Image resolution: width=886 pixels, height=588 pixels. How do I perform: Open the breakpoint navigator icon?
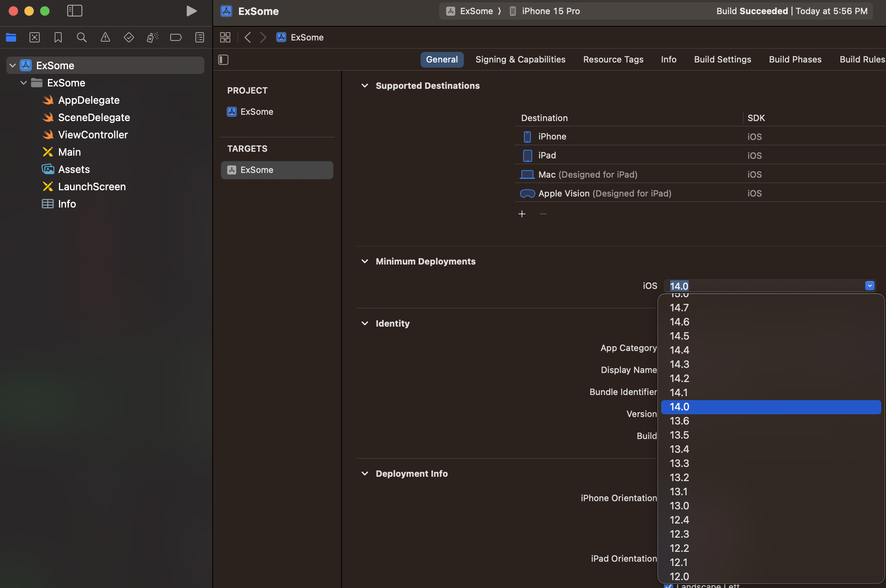click(x=176, y=37)
